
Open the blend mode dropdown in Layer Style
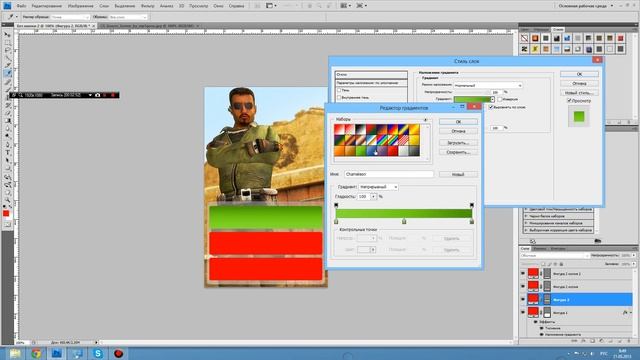(488, 85)
